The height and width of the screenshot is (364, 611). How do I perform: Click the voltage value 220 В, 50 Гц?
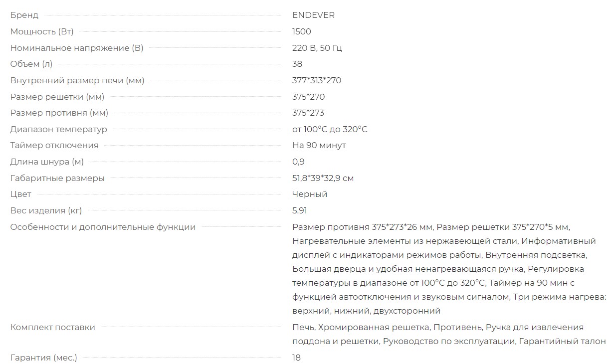pyautogui.click(x=317, y=48)
